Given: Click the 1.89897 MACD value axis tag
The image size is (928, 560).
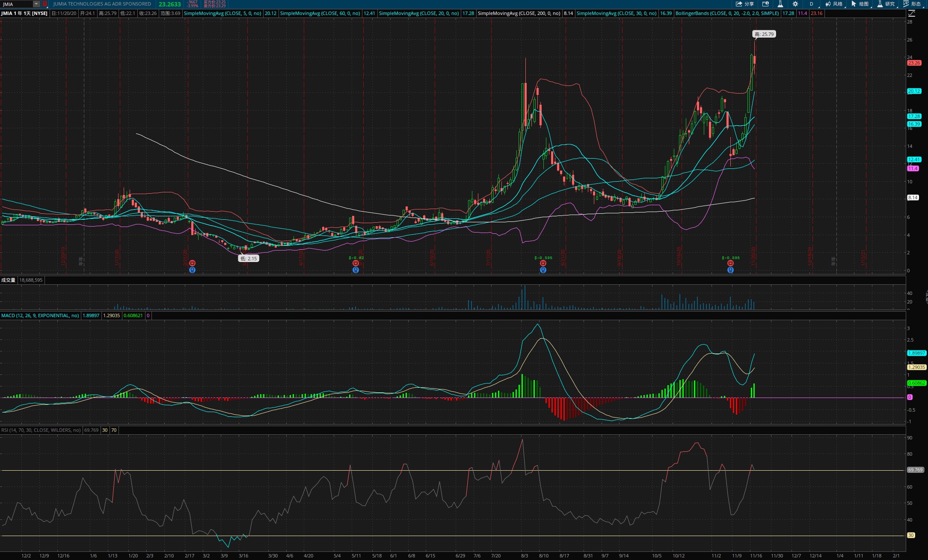Looking at the screenshot, I should [x=916, y=353].
